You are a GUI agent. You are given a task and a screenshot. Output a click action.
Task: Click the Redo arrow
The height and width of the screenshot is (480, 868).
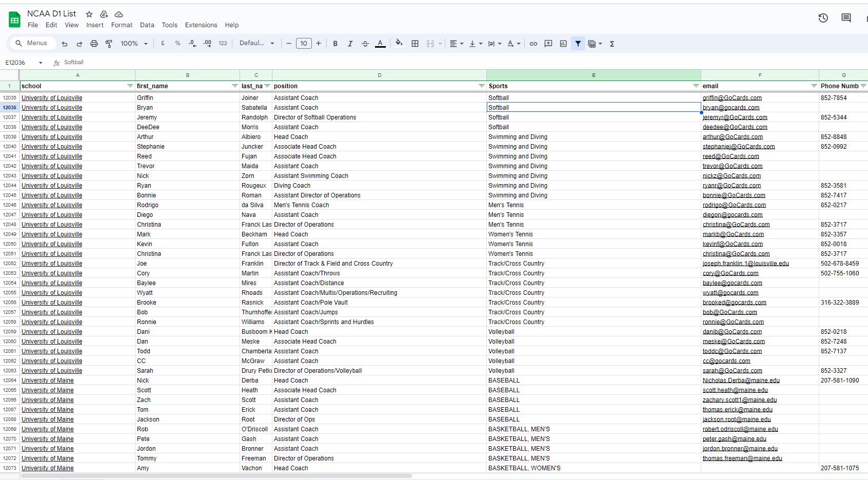(79, 44)
